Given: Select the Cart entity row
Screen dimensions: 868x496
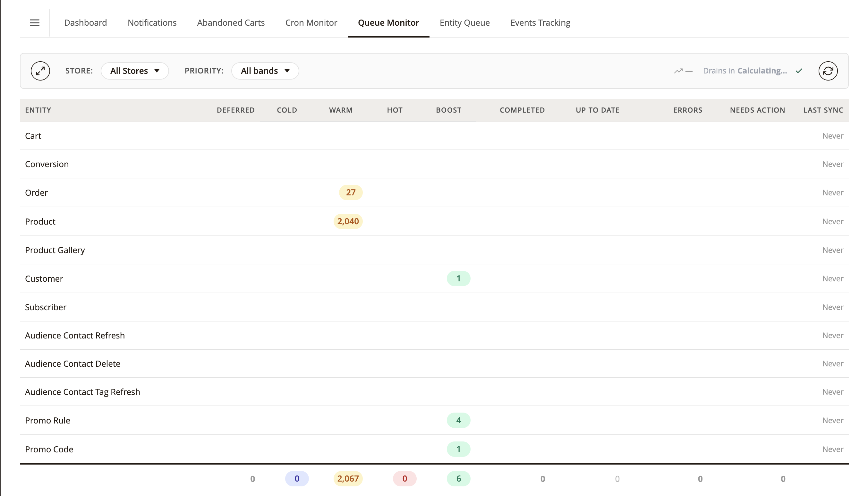Looking at the screenshot, I should coord(434,136).
